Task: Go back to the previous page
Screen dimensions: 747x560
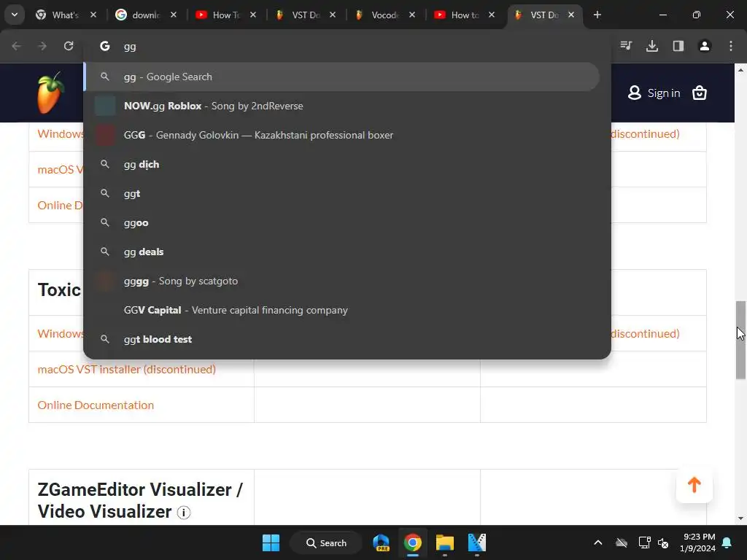Action: (x=16, y=46)
